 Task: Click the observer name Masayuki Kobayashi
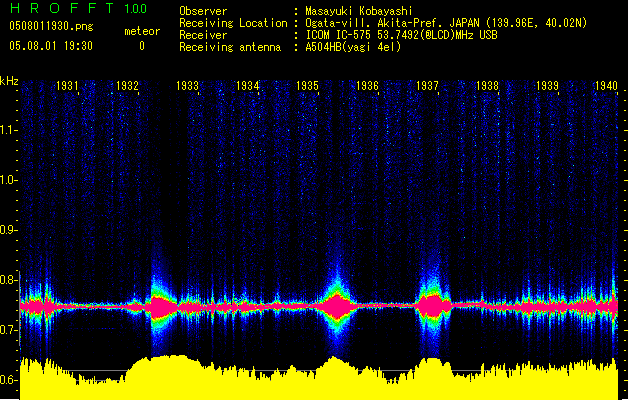(x=359, y=11)
